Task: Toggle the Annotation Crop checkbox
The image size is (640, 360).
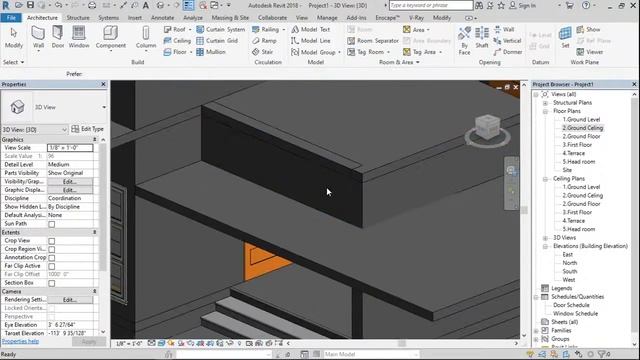Action: point(51,258)
